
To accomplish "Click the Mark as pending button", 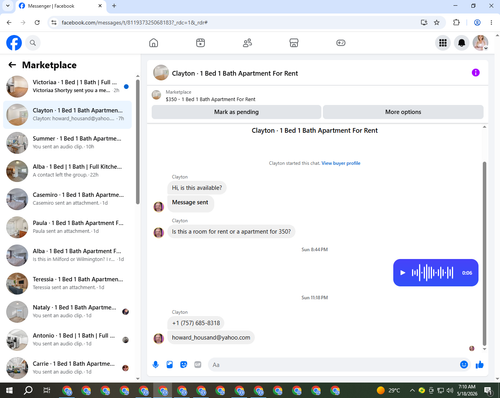I will tap(236, 112).
